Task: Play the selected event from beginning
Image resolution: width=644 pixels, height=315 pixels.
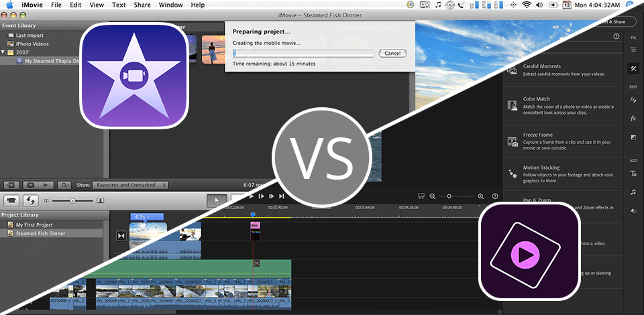Action: tap(46, 185)
